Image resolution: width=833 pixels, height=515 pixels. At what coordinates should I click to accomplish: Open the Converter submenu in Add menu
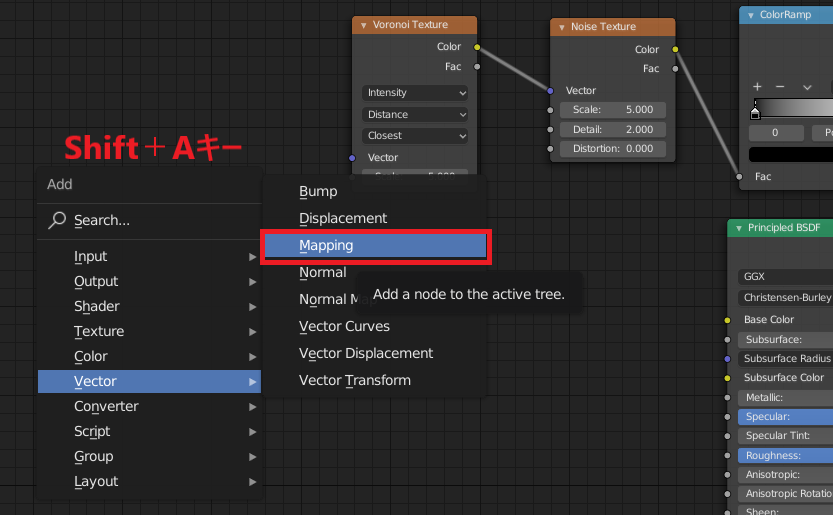pyautogui.click(x=149, y=406)
